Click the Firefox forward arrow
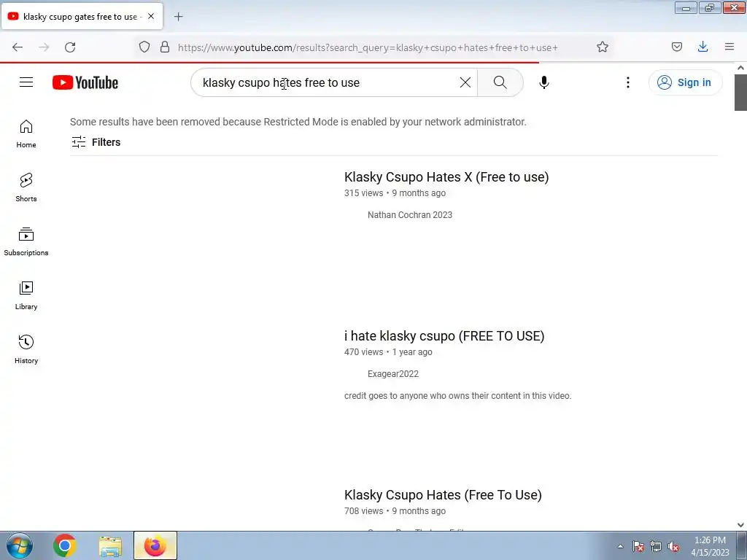The image size is (747, 560). coord(44,47)
